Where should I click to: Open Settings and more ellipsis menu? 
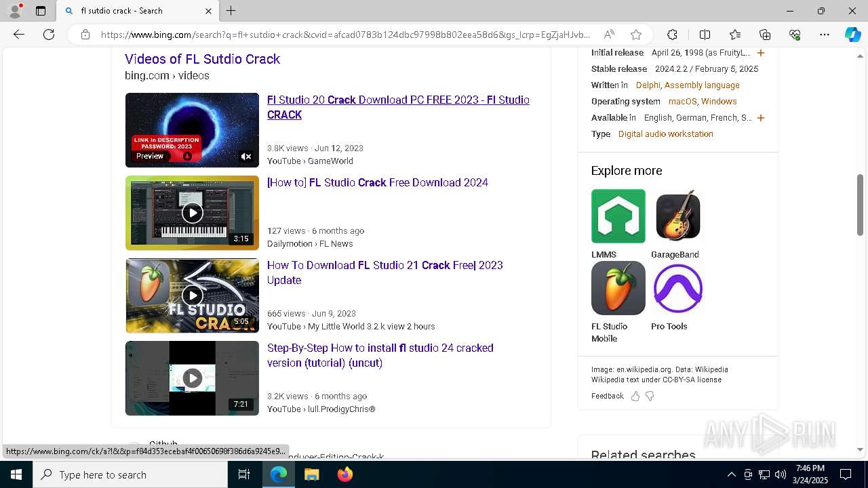tap(825, 35)
